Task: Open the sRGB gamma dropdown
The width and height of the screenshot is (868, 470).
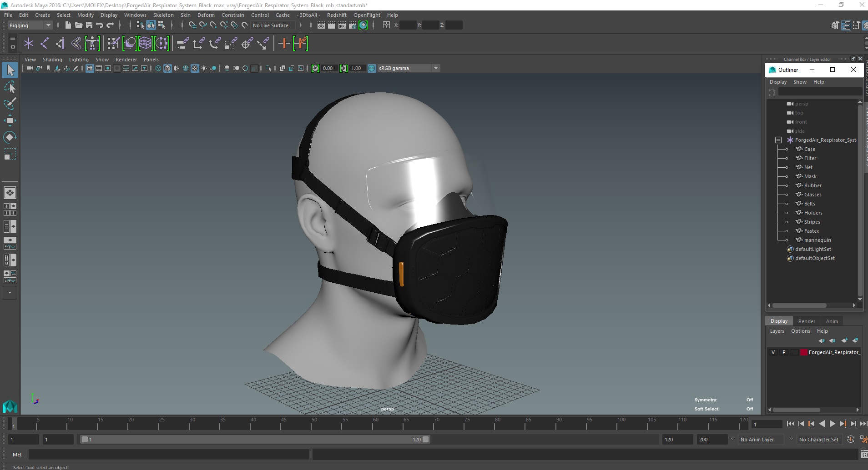Action: (409, 68)
